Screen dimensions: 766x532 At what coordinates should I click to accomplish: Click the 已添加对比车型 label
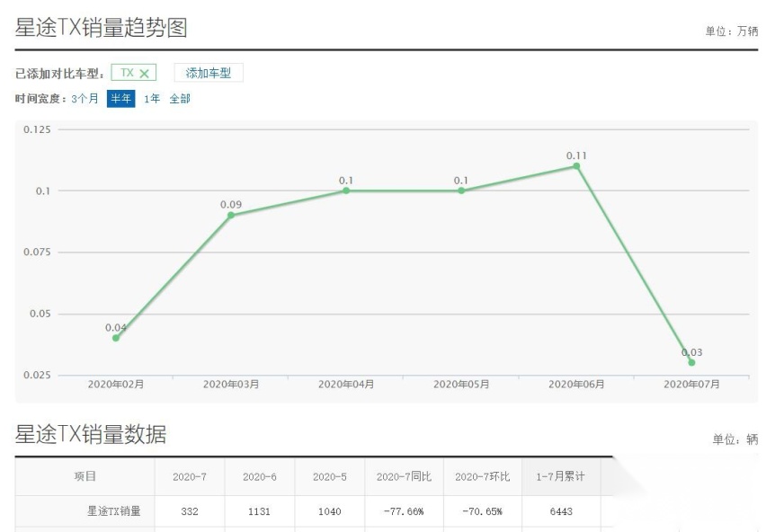[x=59, y=75]
